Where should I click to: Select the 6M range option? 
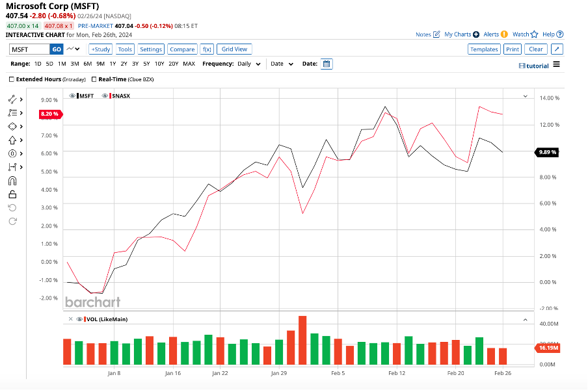87,64
